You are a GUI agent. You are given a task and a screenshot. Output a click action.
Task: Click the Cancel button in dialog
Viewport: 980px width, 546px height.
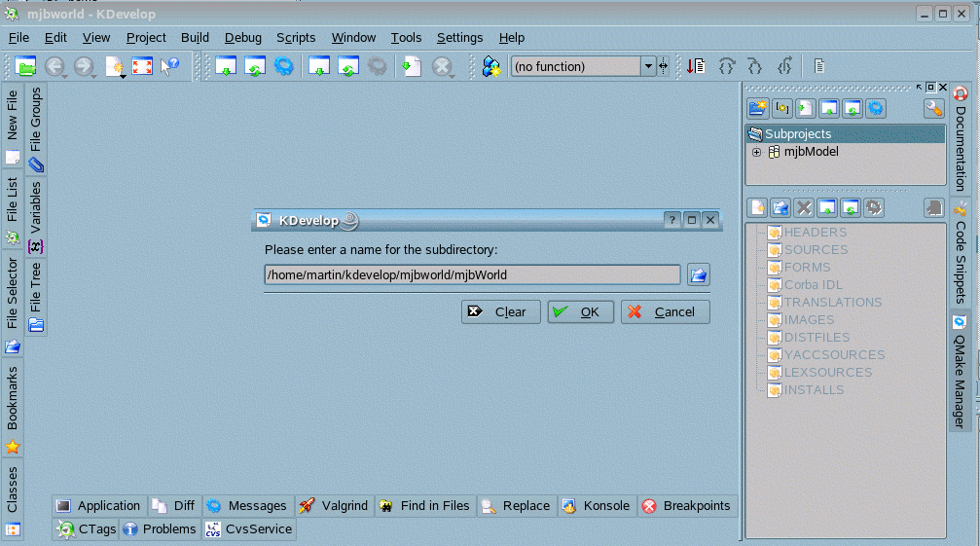coord(665,311)
